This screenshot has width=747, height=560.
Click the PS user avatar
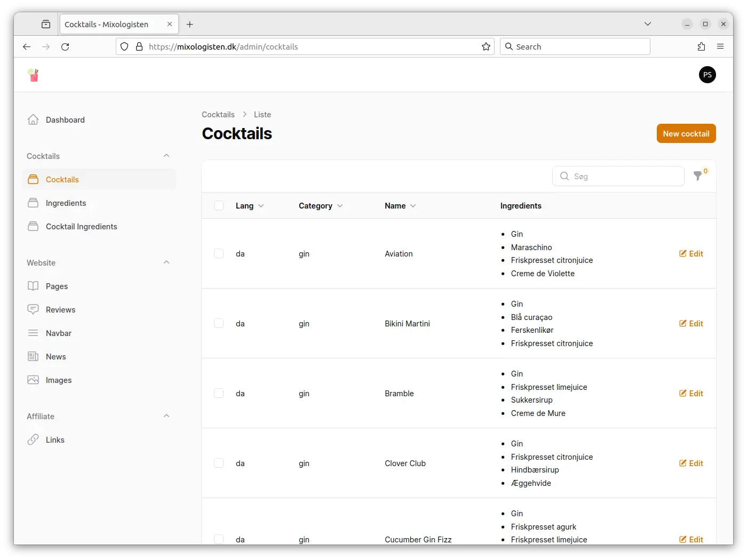pos(707,75)
